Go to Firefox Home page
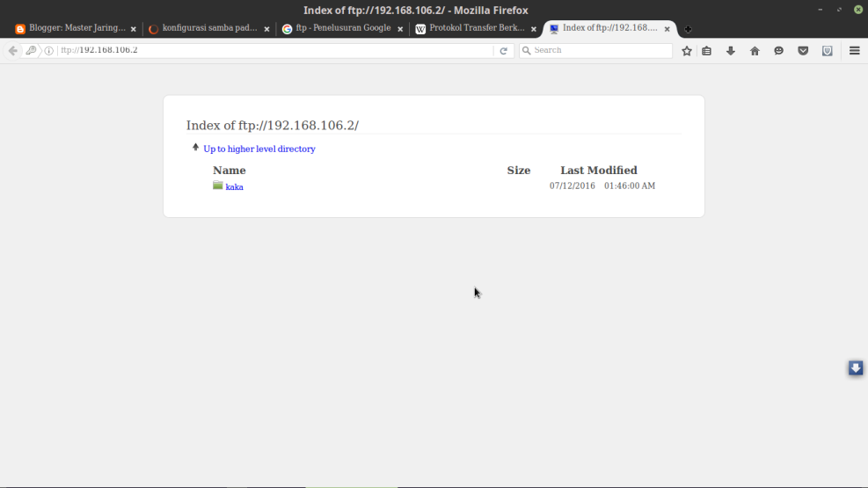The height and width of the screenshot is (488, 868). click(x=755, y=51)
